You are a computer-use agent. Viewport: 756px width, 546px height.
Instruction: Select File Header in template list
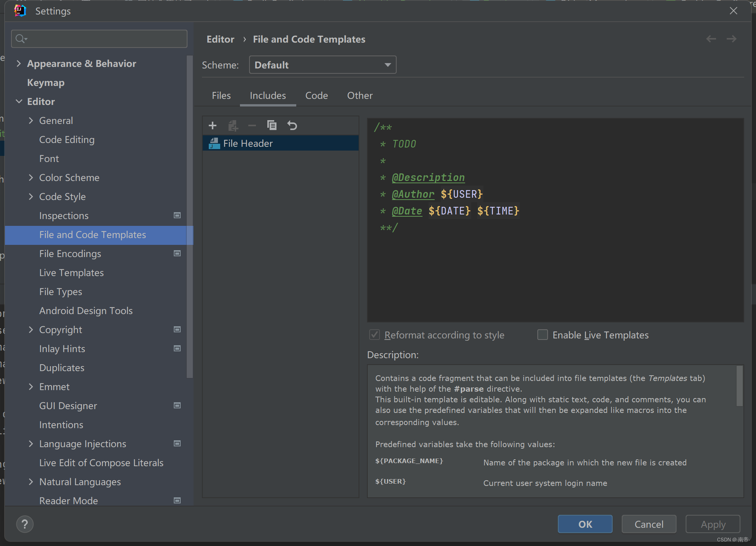click(x=281, y=143)
